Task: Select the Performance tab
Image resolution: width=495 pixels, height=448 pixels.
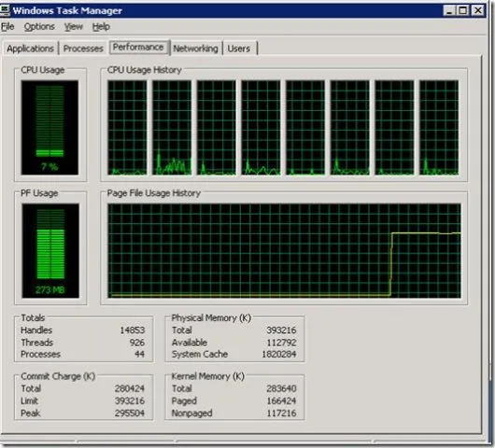Action: pos(138,48)
